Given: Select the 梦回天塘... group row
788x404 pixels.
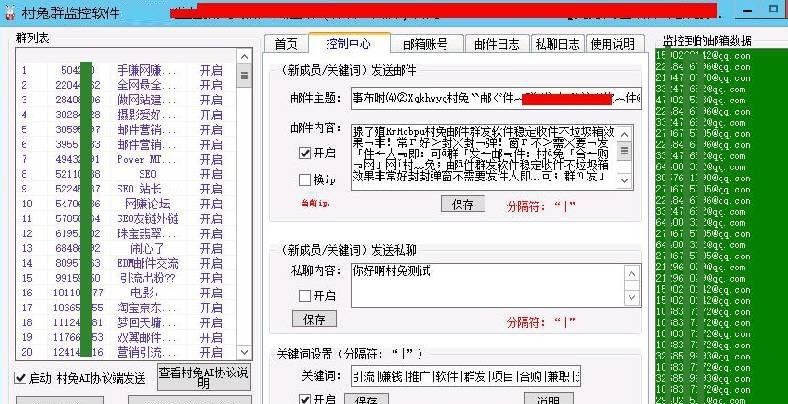Looking at the screenshot, I should (x=127, y=323).
